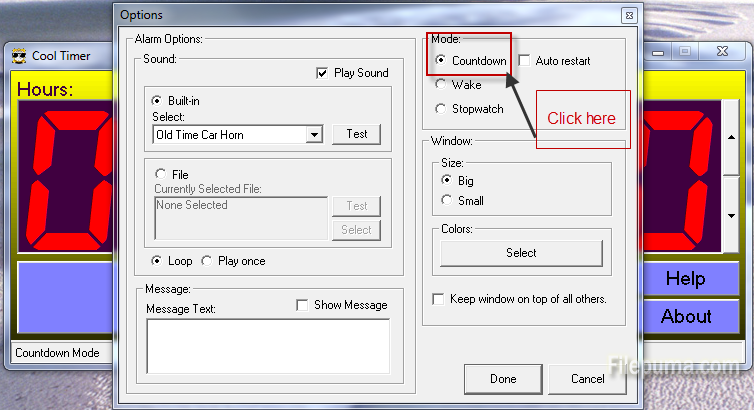Toggle the Play Sound checkbox
The width and height of the screenshot is (754, 410).
(322, 73)
